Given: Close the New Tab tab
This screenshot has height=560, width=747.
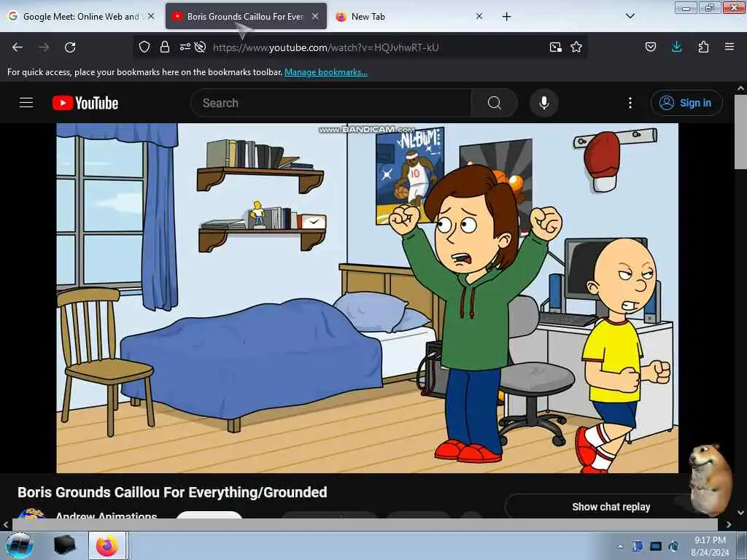Looking at the screenshot, I should [x=479, y=16].
